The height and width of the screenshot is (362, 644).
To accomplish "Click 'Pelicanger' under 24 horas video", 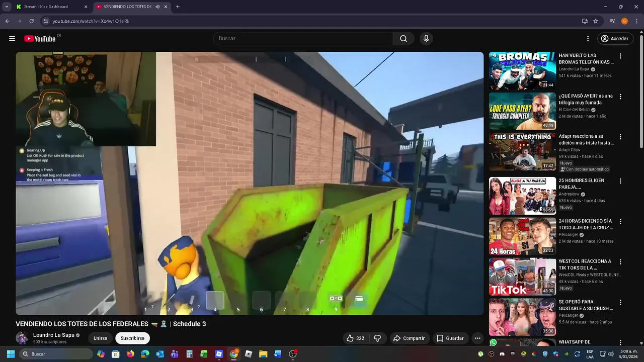I will (x=569, y=235).
